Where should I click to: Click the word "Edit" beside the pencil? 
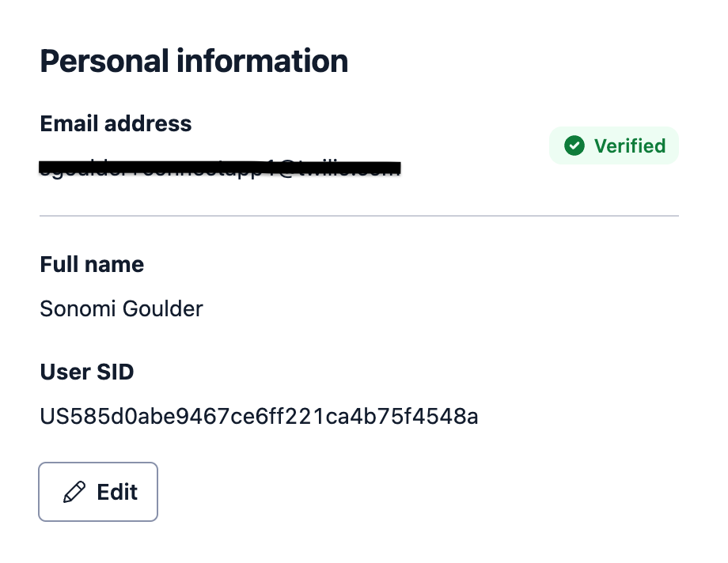117,492
